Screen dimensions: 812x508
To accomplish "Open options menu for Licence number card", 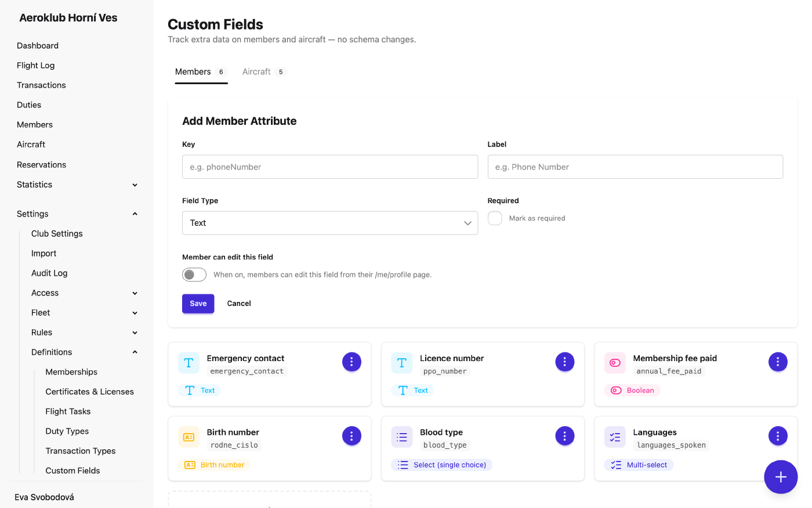I will [x=565, y=362].
